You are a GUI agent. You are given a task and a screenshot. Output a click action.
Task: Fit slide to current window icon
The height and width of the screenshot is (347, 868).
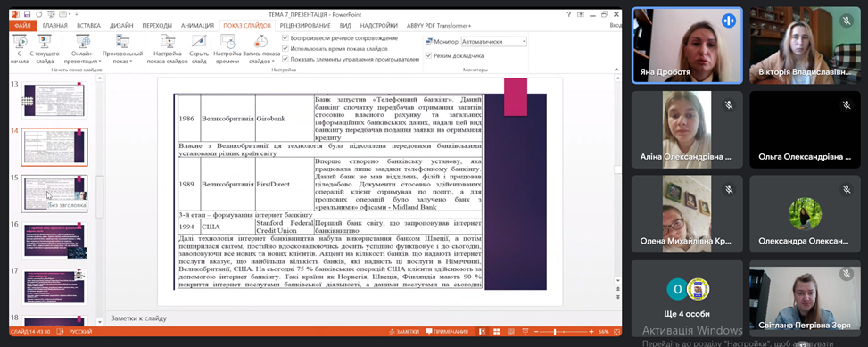click(x=616, y=332)
